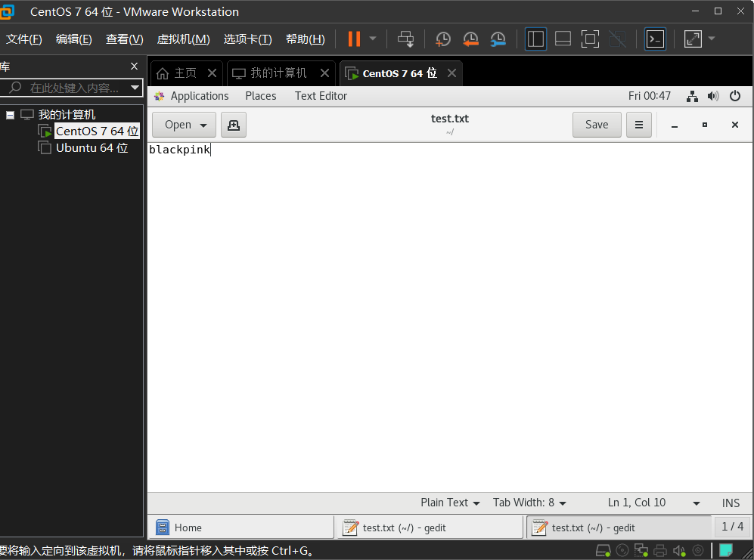Open the Text Editor app menu
This screenshot has width=754, height=560.
point(321,96)
